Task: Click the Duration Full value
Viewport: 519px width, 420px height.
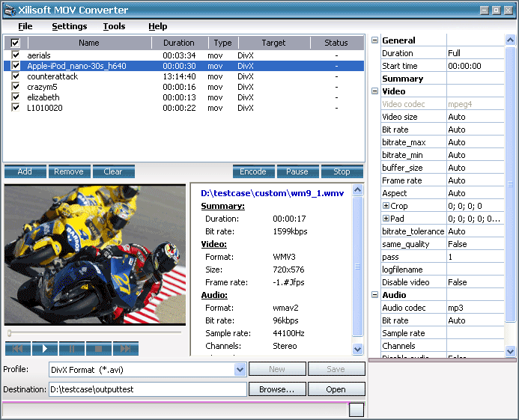Action: pyautogui.click(x=476, y=53)
